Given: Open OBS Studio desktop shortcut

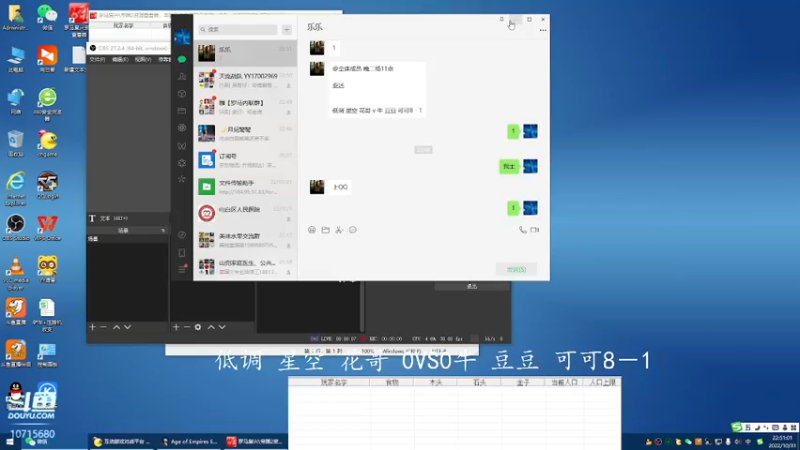Looking at the screenshot, I should coord(16,228).
